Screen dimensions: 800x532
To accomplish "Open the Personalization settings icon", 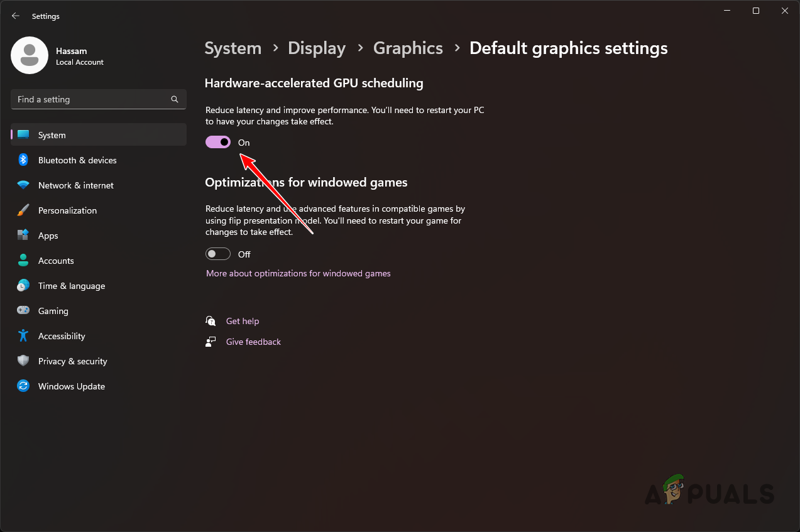I will click(23, 210).
